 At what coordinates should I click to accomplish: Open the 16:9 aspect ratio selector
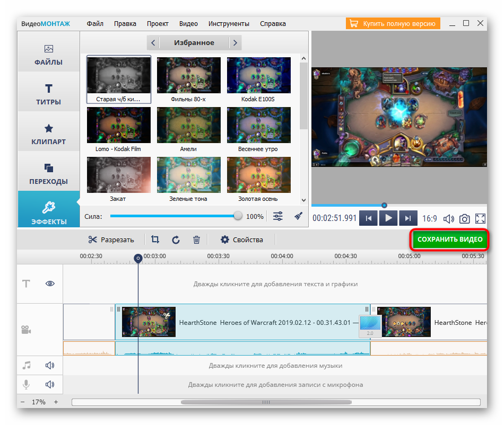click(430, 218)
